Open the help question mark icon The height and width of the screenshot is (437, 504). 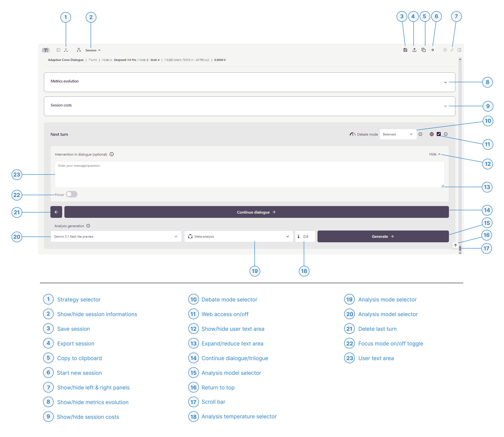[x=445, y=50]
